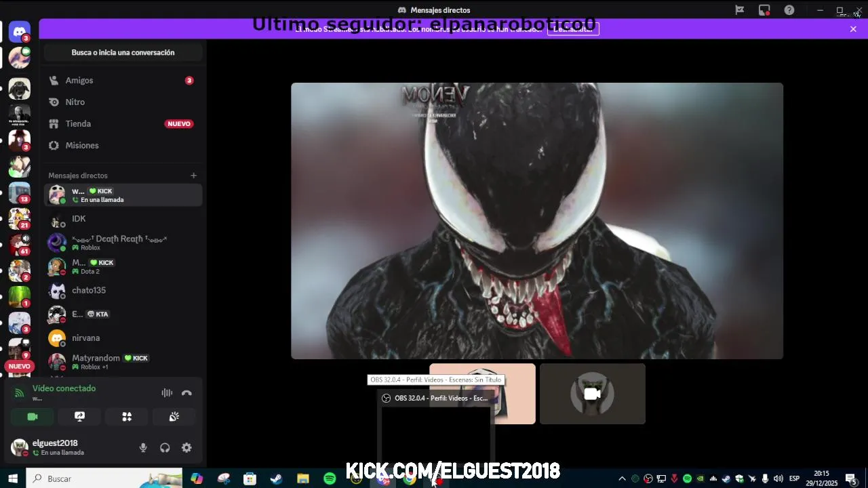Open the server with 21 notifications

(x=20, y=219)
